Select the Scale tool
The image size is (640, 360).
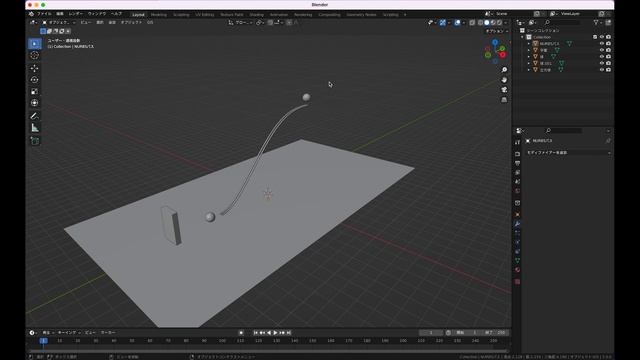35,91
